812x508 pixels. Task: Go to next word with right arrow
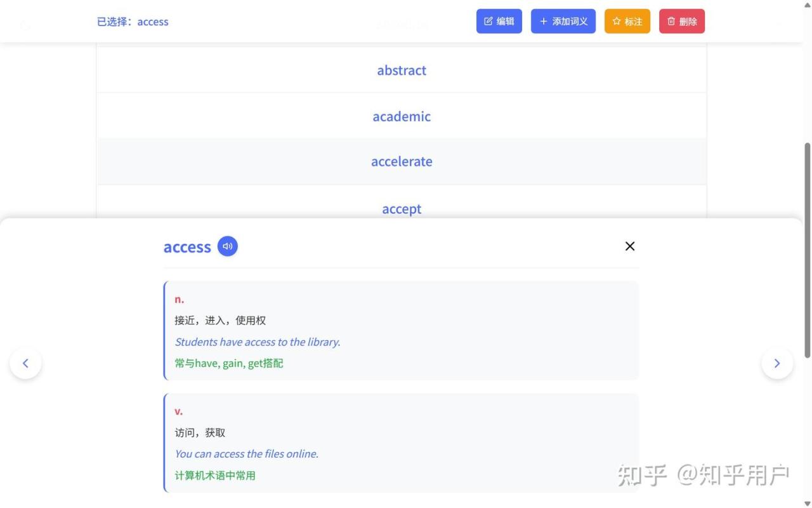(777, 363)
